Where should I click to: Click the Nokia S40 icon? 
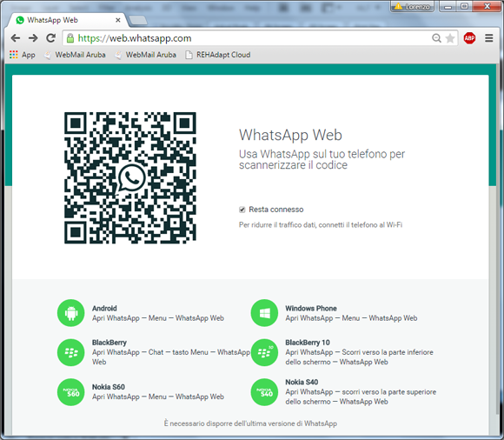[x=264, y=392]
